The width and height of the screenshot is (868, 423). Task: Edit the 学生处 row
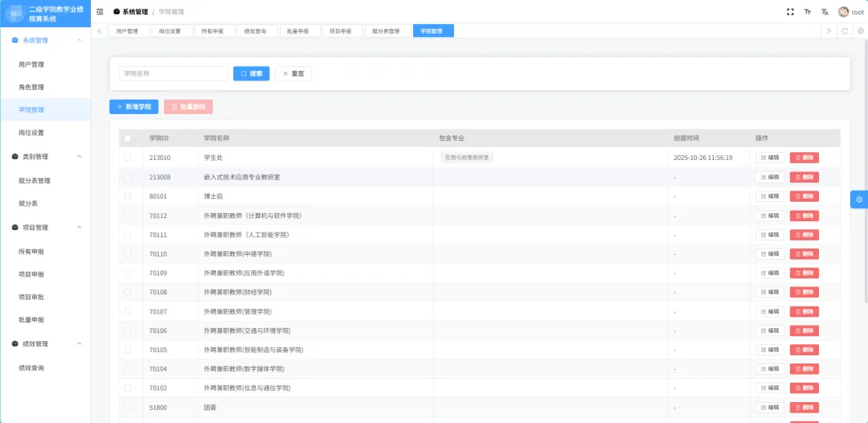(x=770, y=158)
